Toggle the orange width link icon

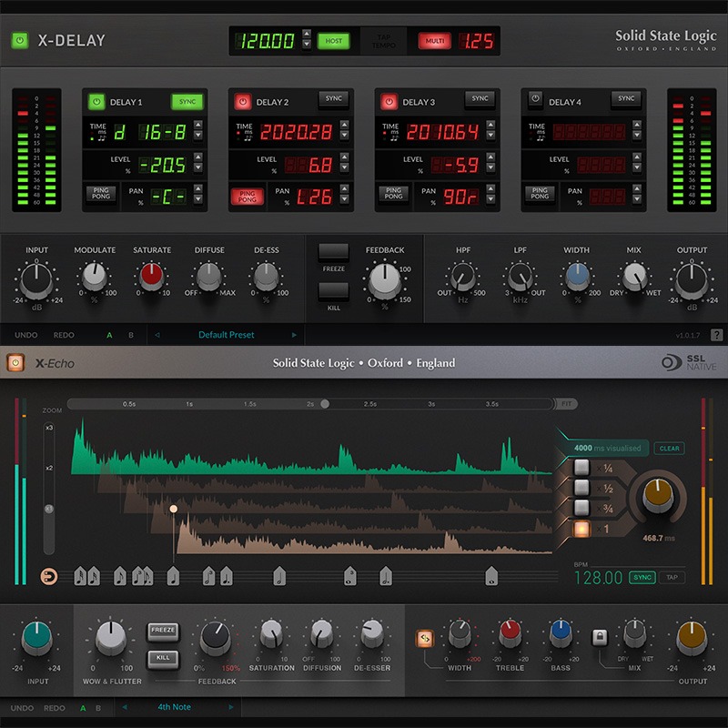[x=425, y=639]
